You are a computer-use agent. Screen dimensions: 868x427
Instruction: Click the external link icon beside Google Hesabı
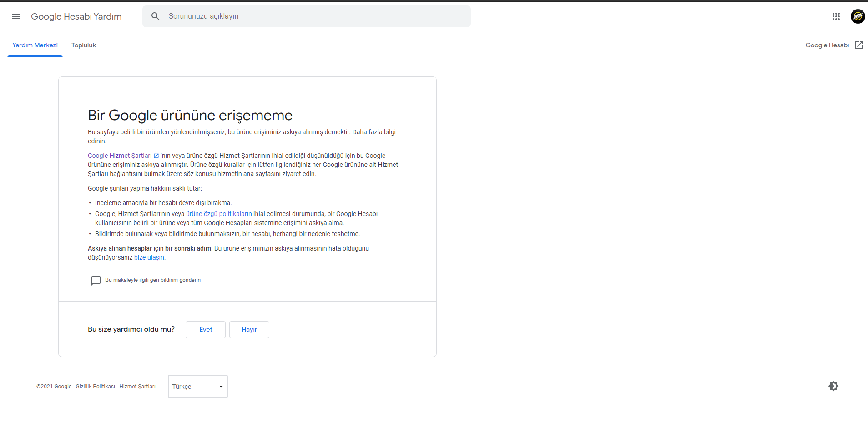click(859, 45)
